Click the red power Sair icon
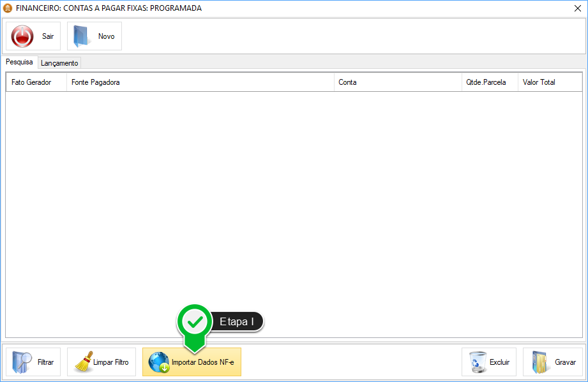Viewport: 588px width, 382px height. pyautogui.click(x=22, y=36)
